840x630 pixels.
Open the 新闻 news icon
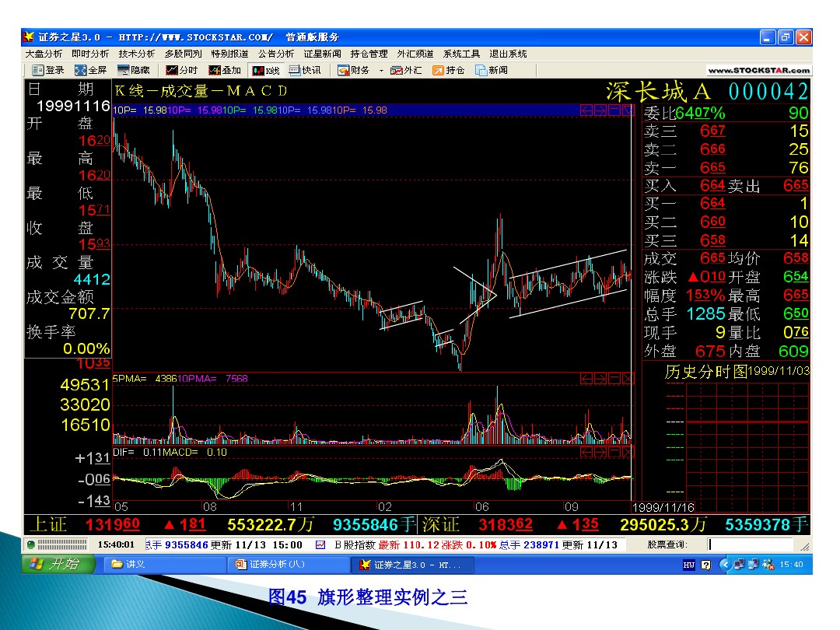[491, 70]
